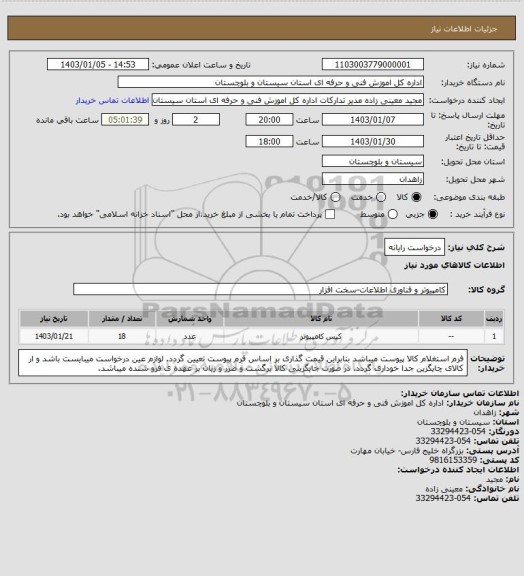Select the 'کالا' radio button
This screenshot has height=576, width=524.
click(x=416, y=197)
